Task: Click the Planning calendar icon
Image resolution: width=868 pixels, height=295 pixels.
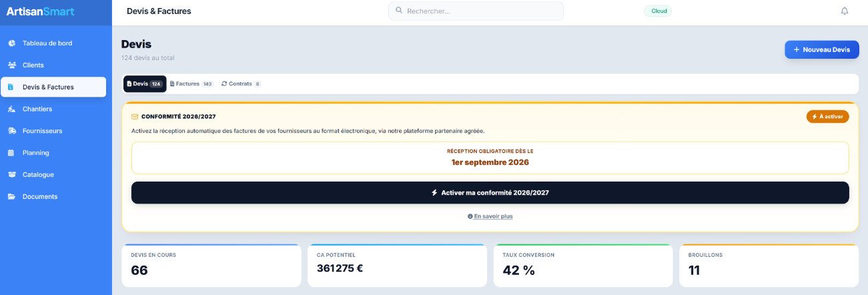Action: pyautogui.click(x=11, y=153)
